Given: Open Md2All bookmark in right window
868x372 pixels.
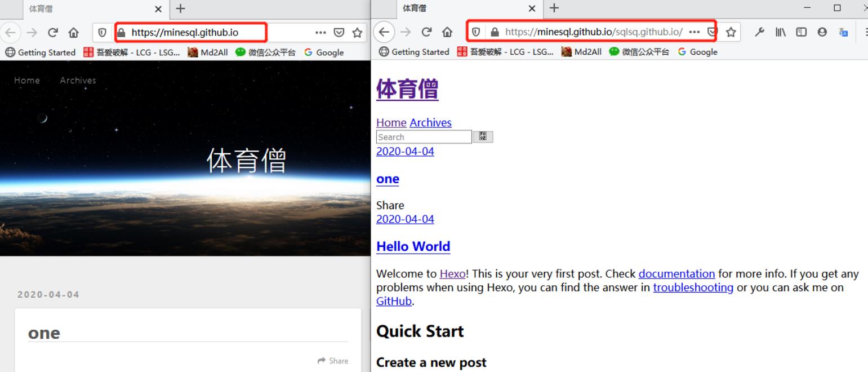Looking at the screenshot, I should (581, 52).
